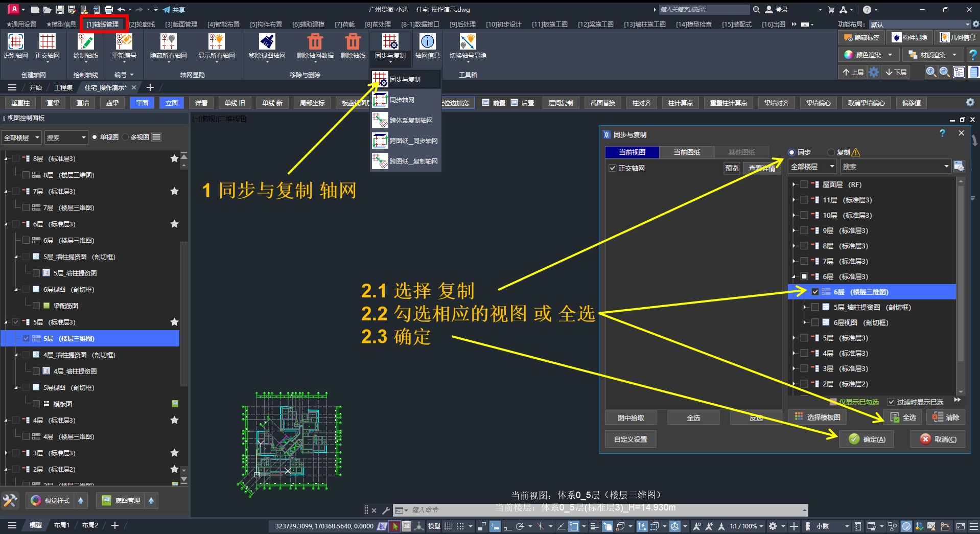Open the 全部楼层 dropdown in left panel
This screenshot has width=980, height=534.
(x=21, y=137)
